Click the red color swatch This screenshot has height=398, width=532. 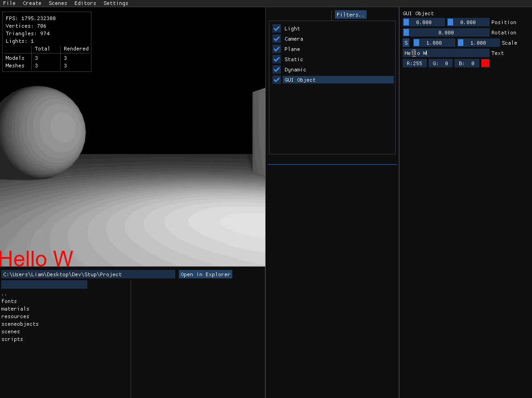(485, 63)
